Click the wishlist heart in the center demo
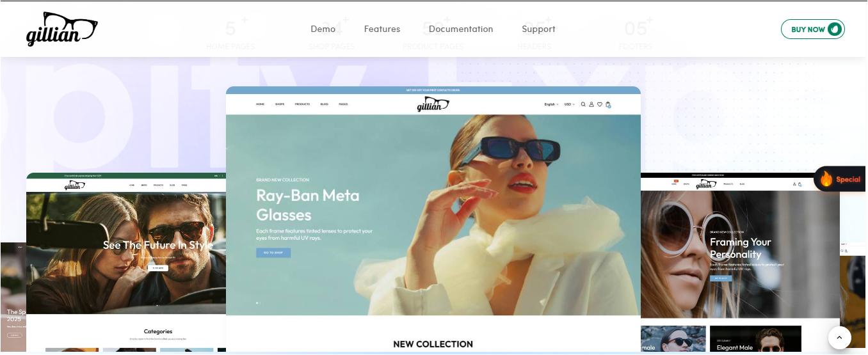 tap(600, 104)
